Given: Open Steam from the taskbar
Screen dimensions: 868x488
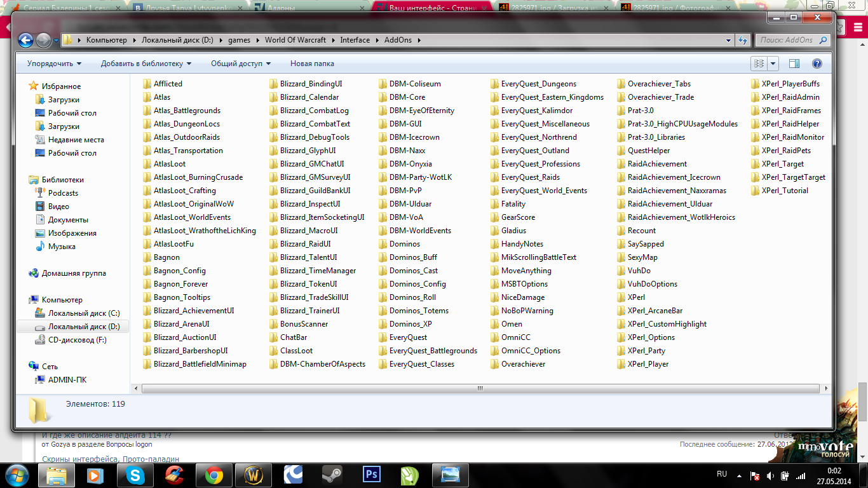Looking at the screenshot, I should [331, 475].
